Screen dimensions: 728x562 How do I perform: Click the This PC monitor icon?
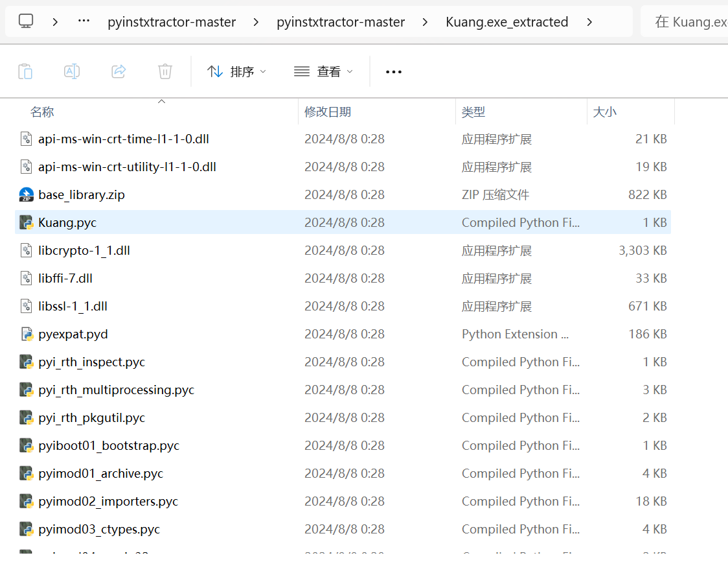(x=26, y=21)
